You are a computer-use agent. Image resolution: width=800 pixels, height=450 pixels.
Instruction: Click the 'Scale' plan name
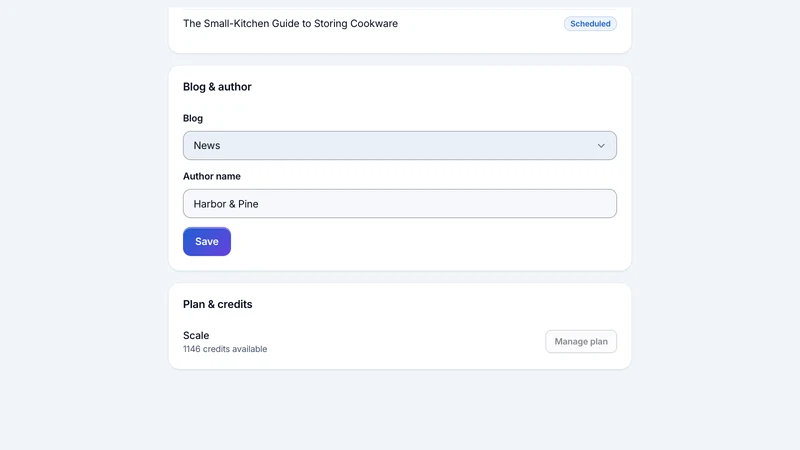pos(196,335)
